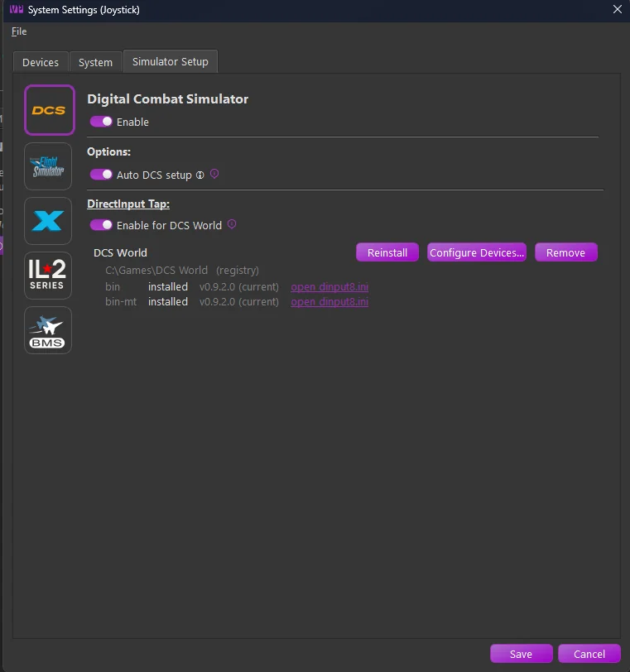630x672 pixels.
Task: Click the DirectInput Tap heading
Action: point(128,204)
